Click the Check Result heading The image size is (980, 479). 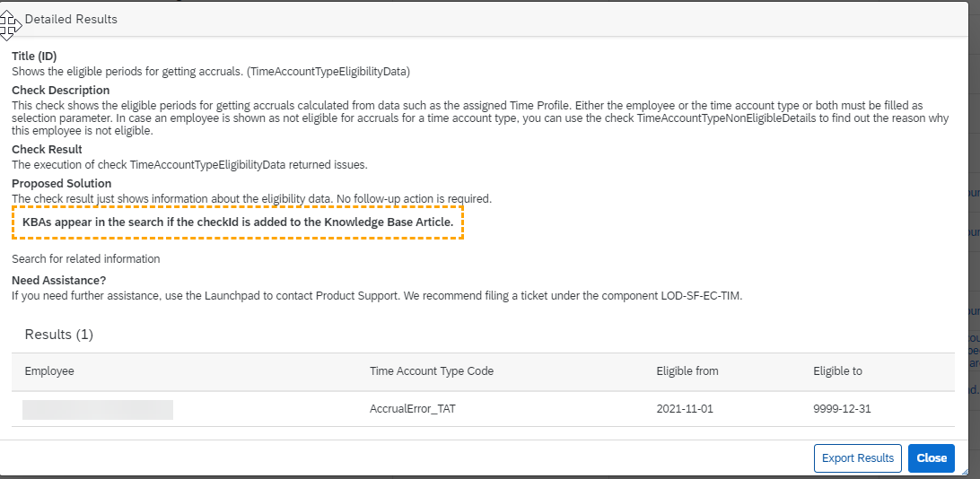(47, 149)
